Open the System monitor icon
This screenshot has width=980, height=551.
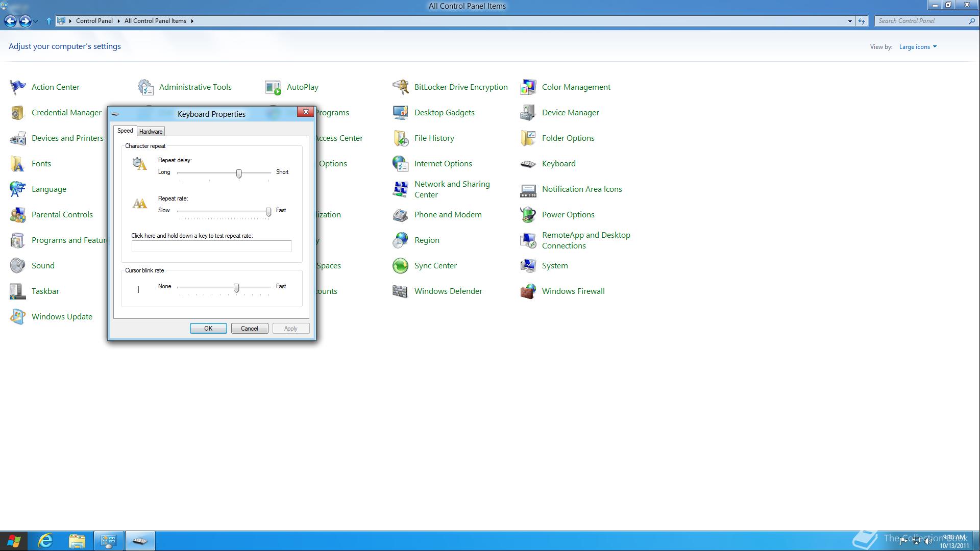(528, 266)
